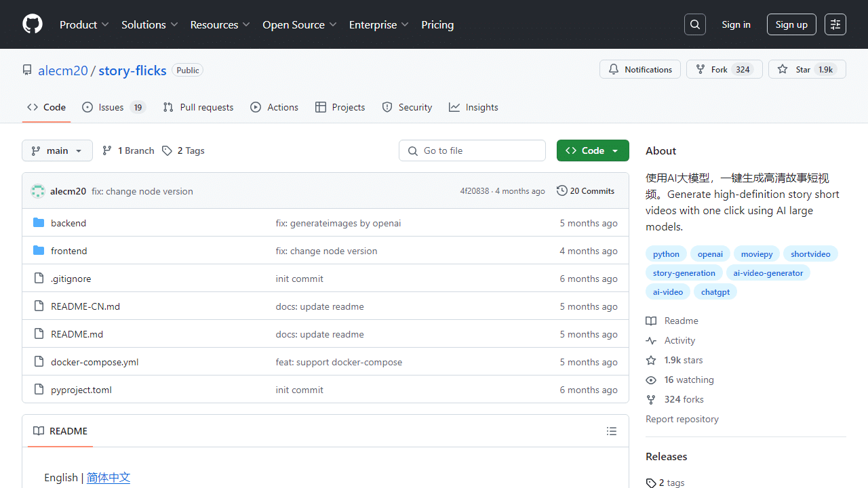Select the README tab heading
This screenshot has height=488, width=868.
click(60, 431)
